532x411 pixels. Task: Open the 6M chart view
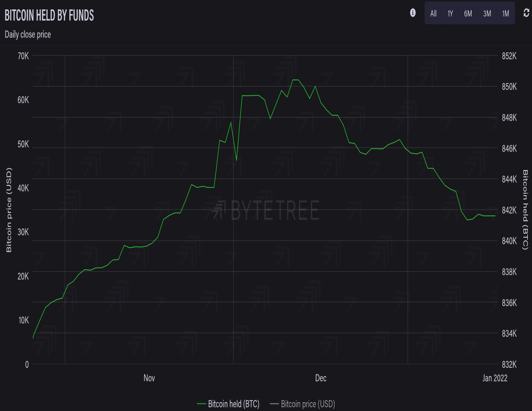tap(468, 13)
